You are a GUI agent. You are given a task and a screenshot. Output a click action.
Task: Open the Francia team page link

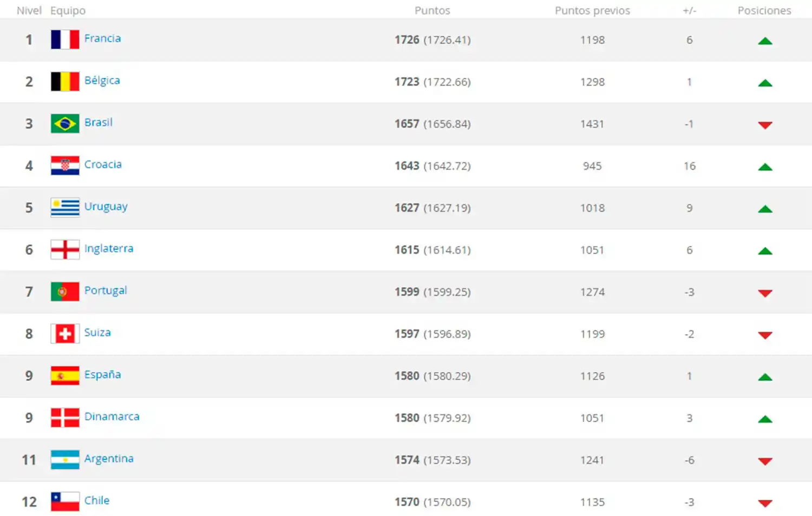pos(103,38)
